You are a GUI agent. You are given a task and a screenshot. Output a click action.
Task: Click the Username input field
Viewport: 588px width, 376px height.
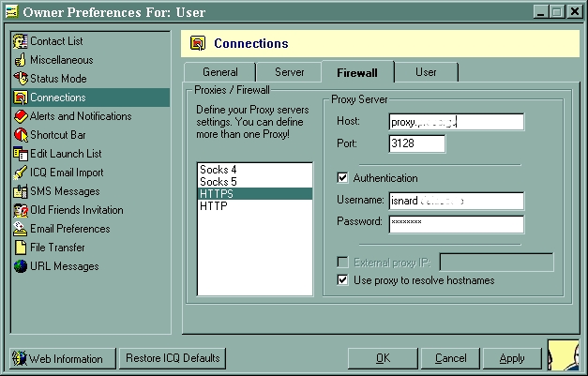(x=457, y=201)
